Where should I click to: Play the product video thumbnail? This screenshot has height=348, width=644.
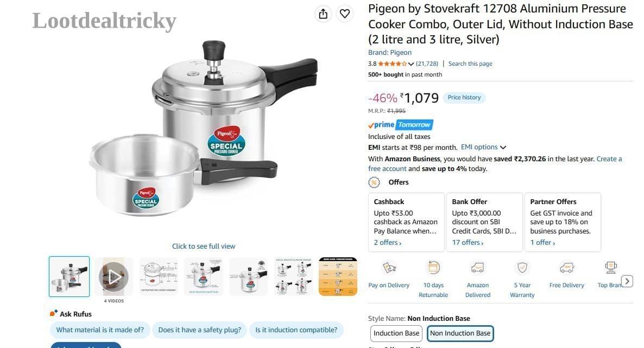[114, 276]
